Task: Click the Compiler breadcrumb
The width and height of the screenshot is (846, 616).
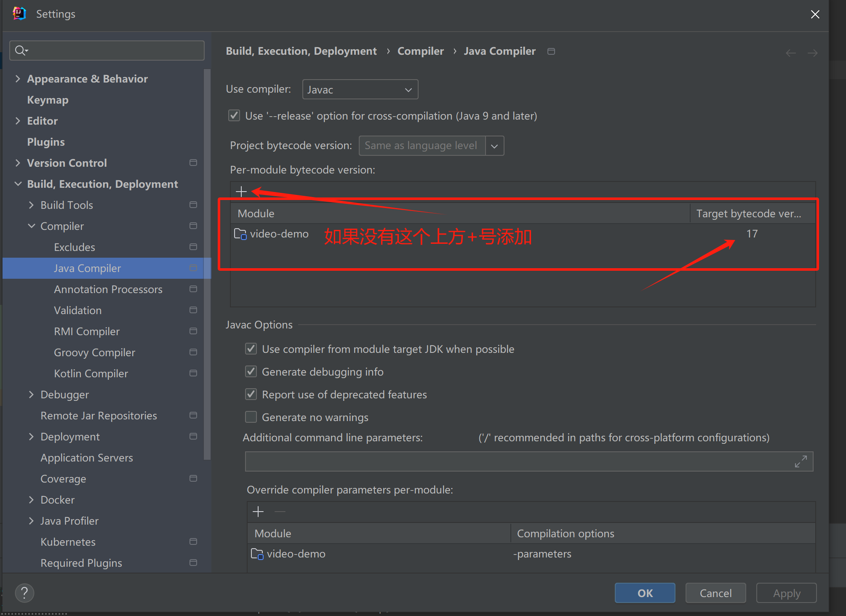Action: 420,51
